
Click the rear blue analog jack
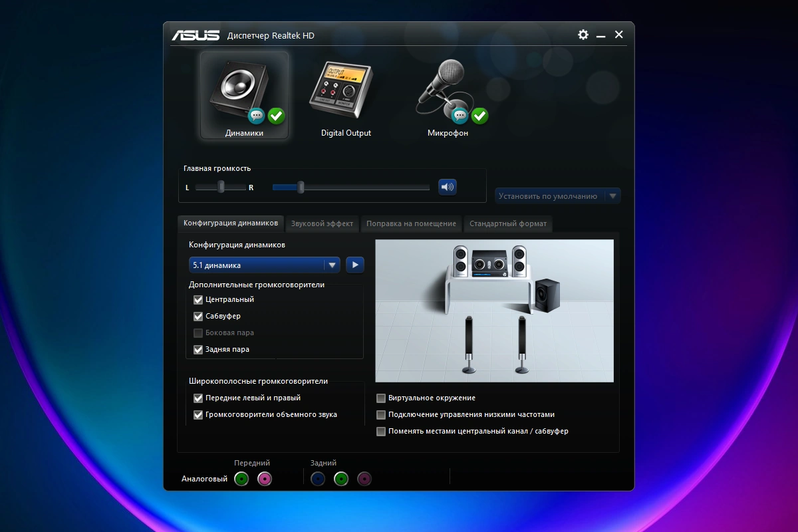coord(318,479)
